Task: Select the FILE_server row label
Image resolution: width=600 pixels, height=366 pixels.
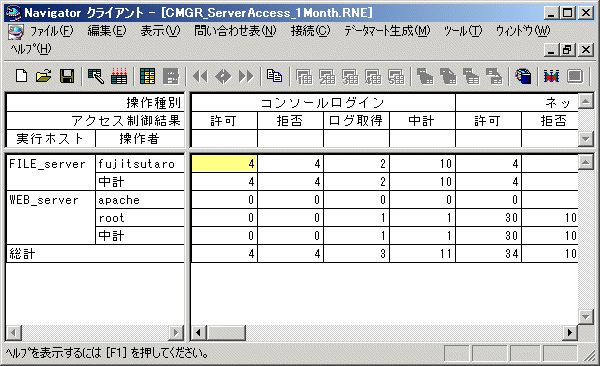Action: coord(51,172)
